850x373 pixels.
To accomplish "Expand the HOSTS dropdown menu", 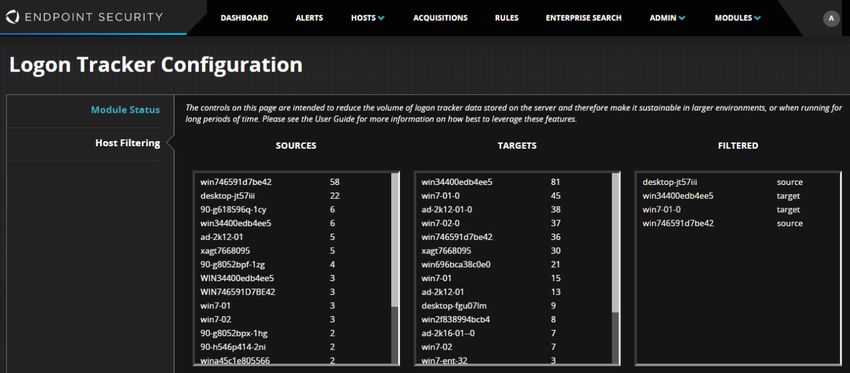I will point(368,18).
